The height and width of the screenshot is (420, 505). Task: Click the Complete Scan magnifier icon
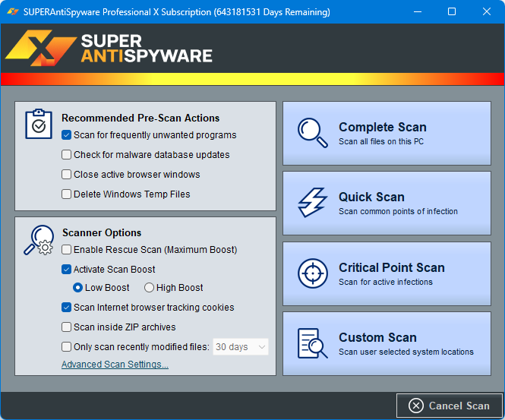[x=312, y=132]
